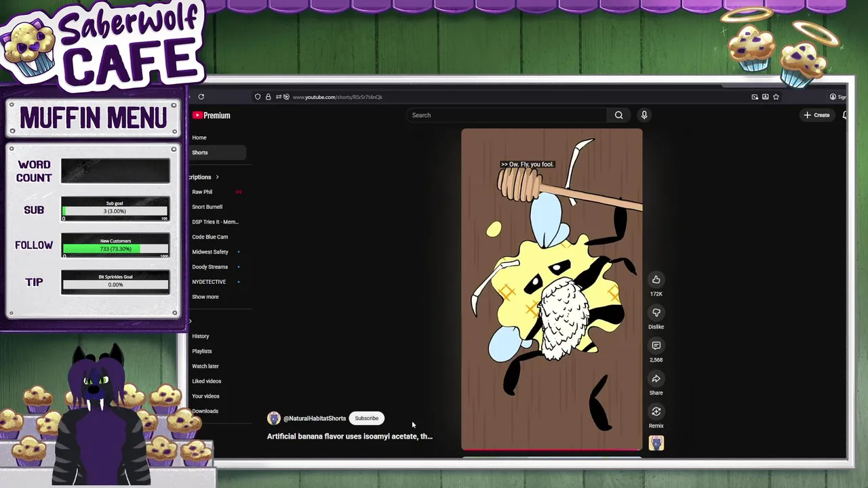Open Playlists in the sidebar
Viewport: 868px width, 488px height.
(x=202, y=351)
